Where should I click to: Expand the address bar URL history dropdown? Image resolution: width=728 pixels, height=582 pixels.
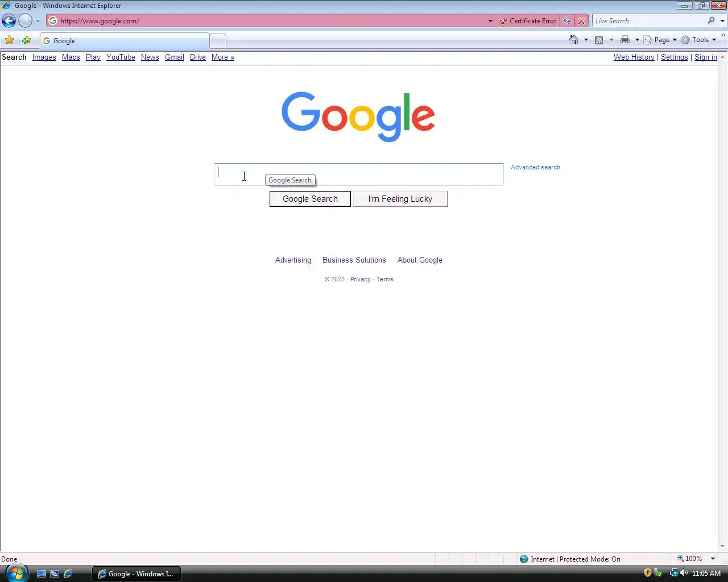(x=490, y=21)
